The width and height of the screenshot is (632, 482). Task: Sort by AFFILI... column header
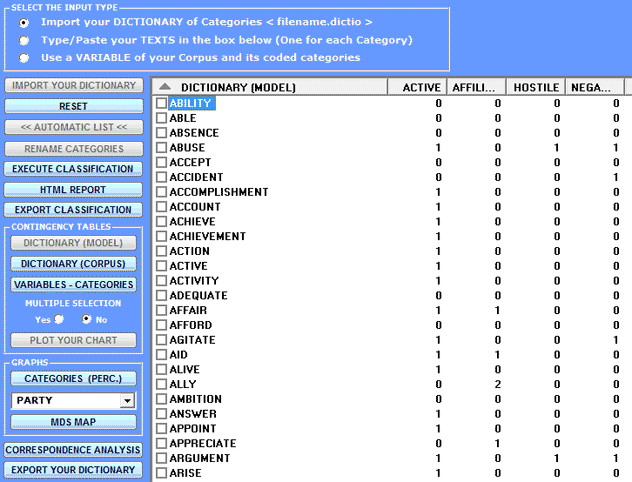(476, 87)
